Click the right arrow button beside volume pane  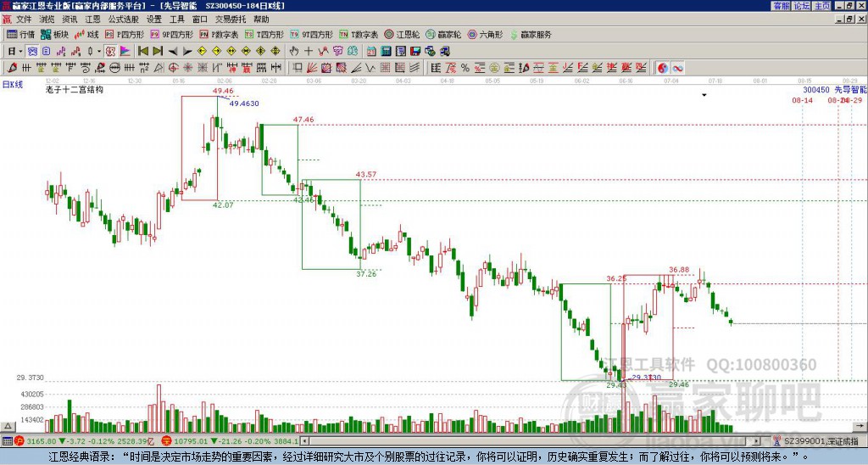point(861,426)
